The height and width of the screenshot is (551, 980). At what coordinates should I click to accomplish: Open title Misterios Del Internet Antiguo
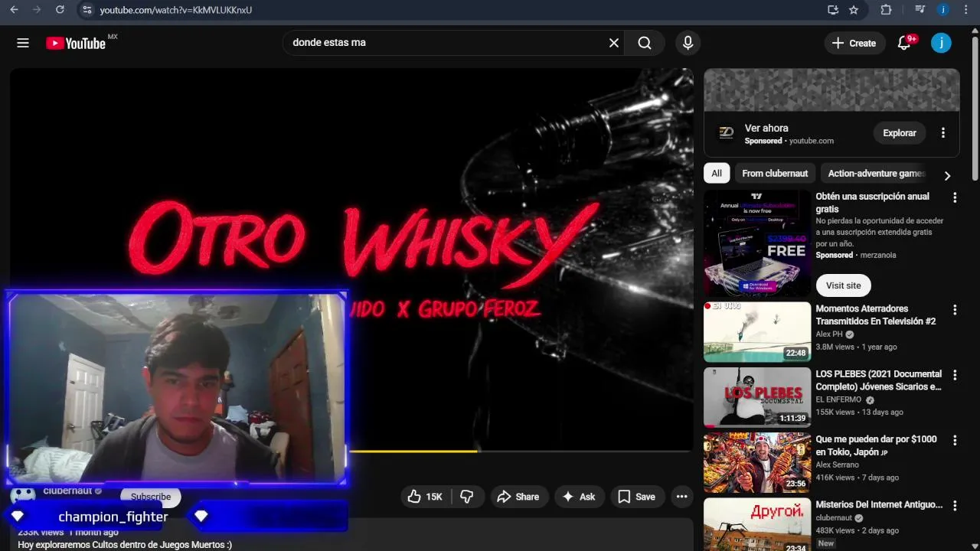[879, 505]
